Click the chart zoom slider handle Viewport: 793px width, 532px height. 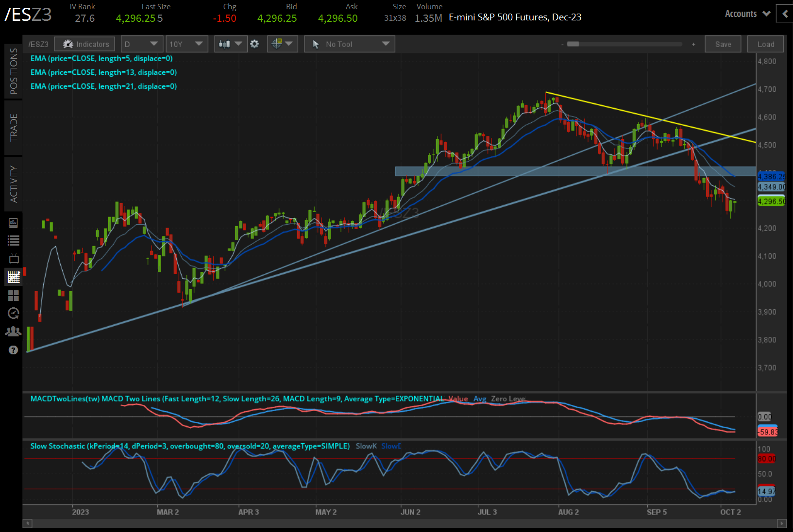pyautogui.click(x=573, y=44)
